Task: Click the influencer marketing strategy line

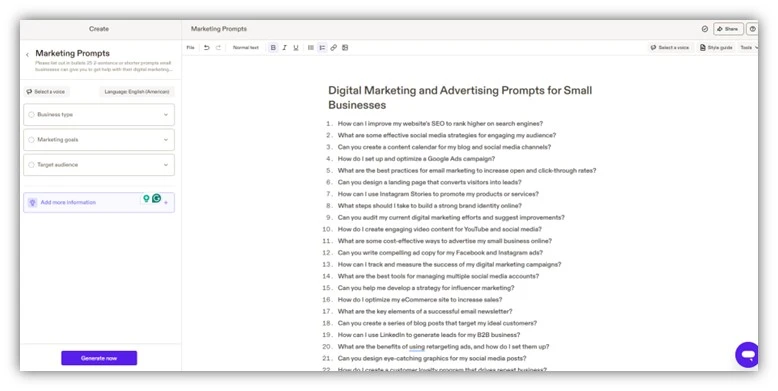Action: [x=426, y=288]
